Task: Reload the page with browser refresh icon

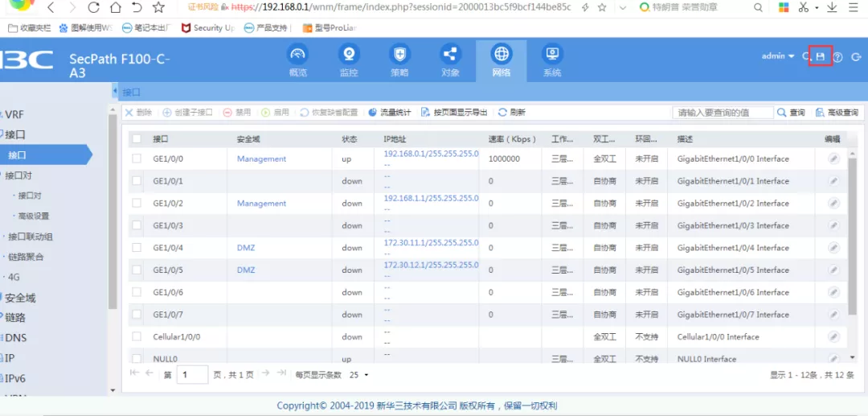Action: [93, 7]
